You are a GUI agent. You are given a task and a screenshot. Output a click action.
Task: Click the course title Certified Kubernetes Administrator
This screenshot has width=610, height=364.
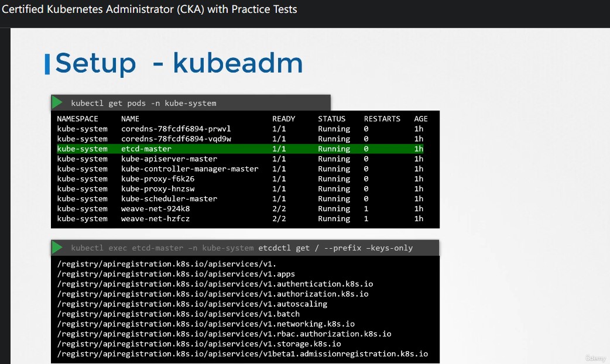coord(149,9)
